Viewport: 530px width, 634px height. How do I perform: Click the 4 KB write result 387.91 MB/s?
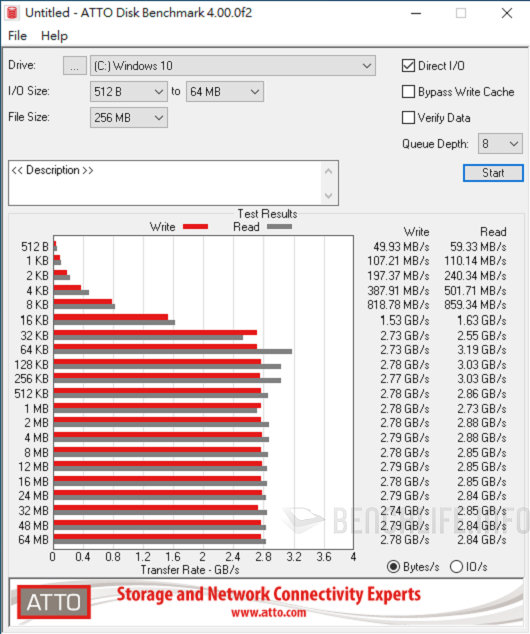pyautogui.click(x=398, y=291)
